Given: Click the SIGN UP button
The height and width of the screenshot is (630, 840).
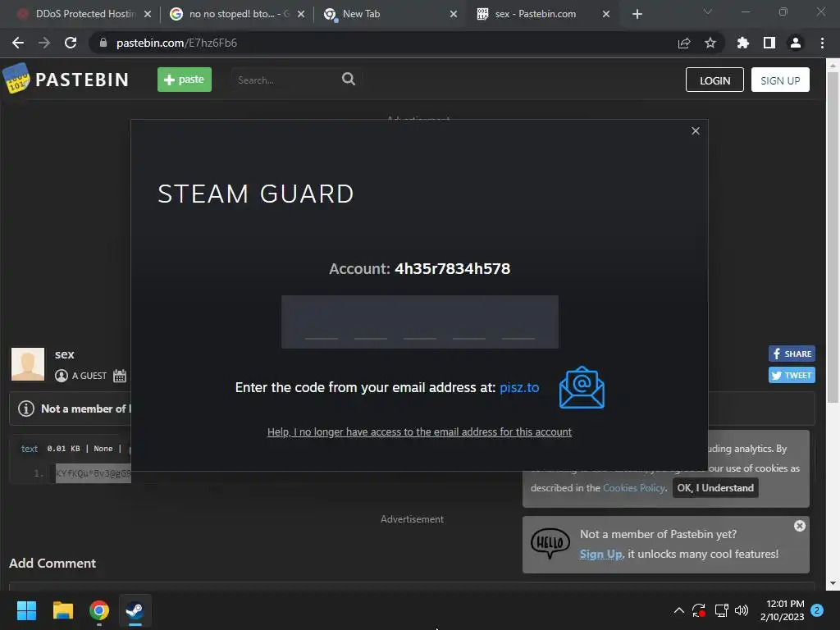Looking at the screenshot, I should [x=780, y=80].
